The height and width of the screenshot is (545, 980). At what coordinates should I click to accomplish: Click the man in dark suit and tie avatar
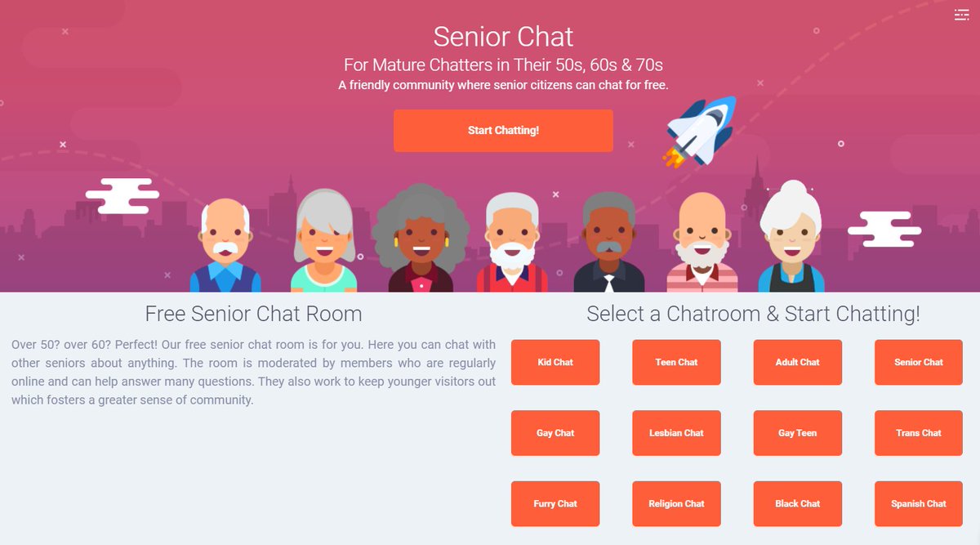pyautogui.click(x=609, y=242)
